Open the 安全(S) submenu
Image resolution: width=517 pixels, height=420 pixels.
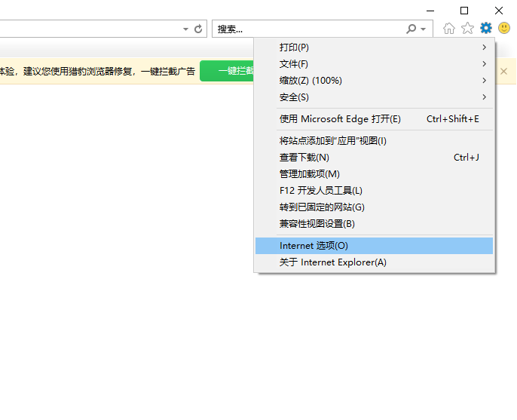coord(375,97)
